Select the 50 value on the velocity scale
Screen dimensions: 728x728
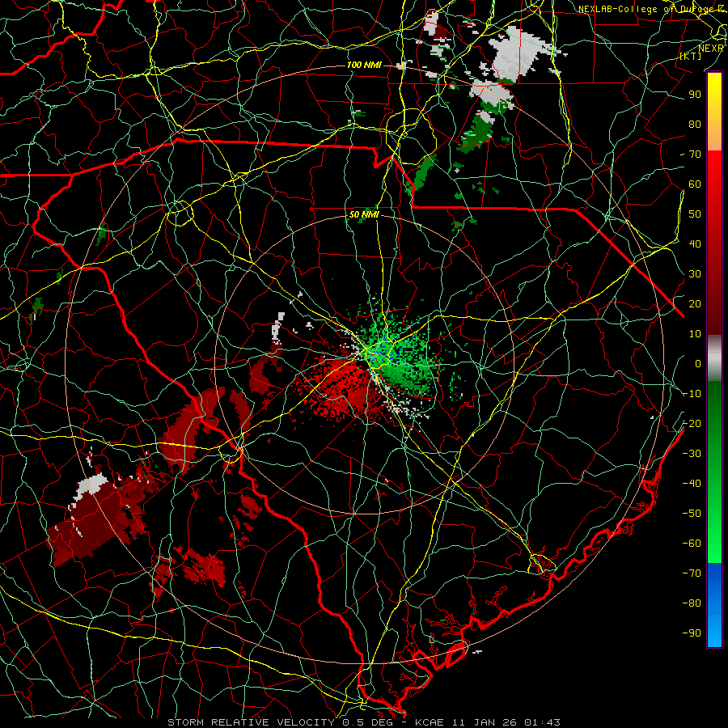pyautogui.click(x=695, y=214)
